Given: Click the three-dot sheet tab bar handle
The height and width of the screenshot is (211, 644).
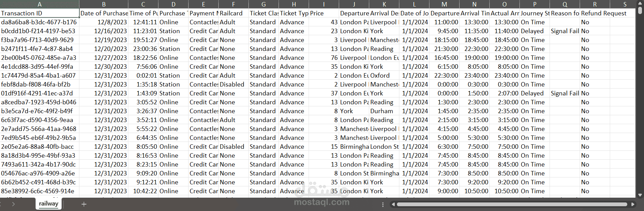Looking at the screenshot, I should pyautogui.click(x=383, y=205).
